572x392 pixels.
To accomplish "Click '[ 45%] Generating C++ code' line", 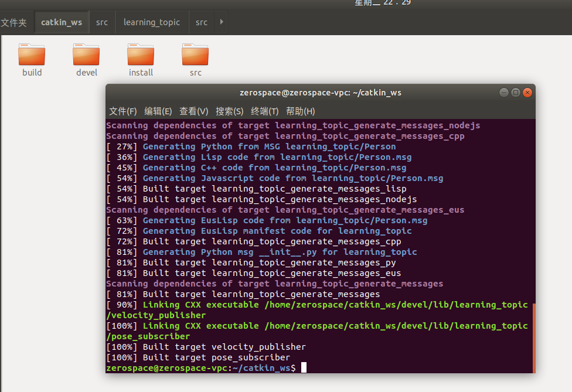I will [256, 168].
